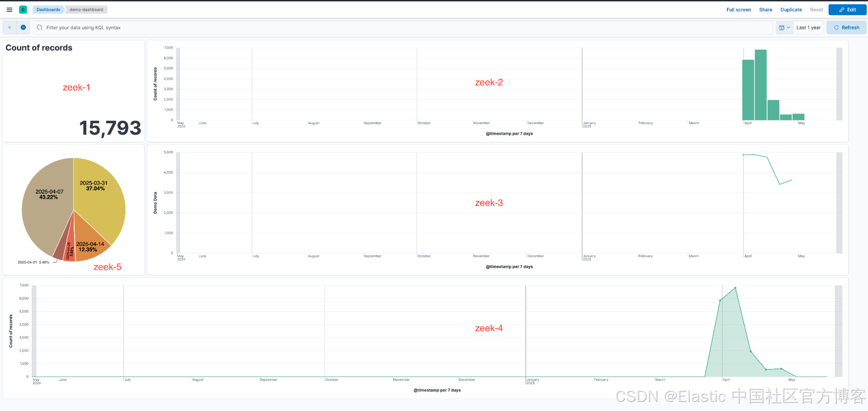Click the Last 1 year time range
The height and width of the screenshot is (411, 868).
808,27
